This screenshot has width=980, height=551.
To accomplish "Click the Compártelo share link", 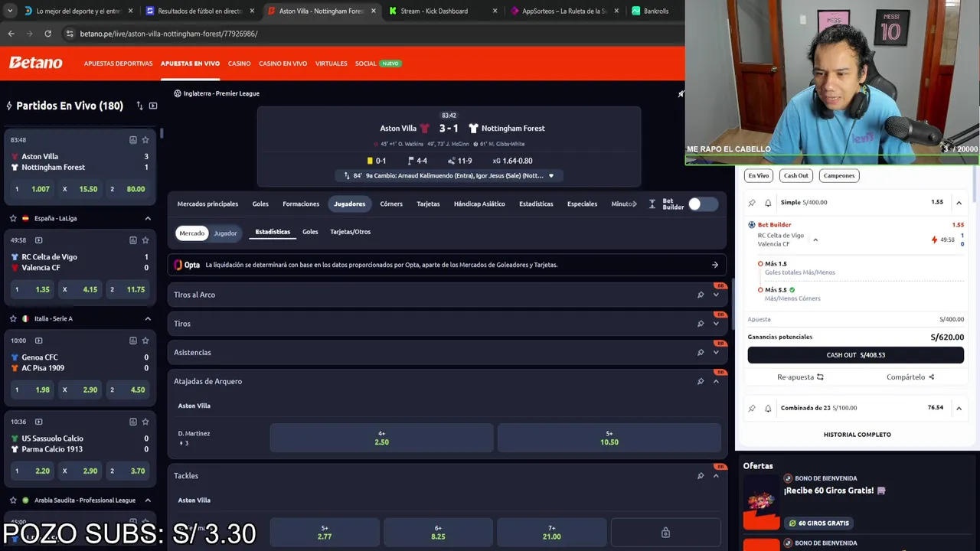I will (x=910, y=377).
